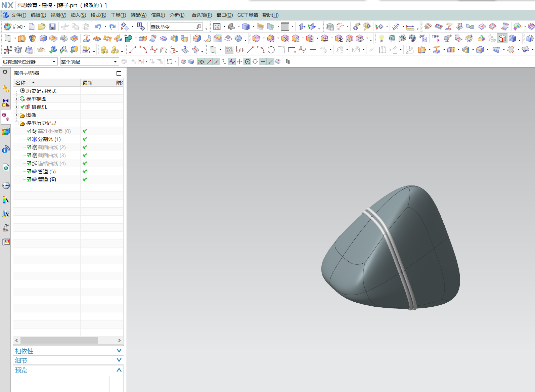Toggle the 基准坐标系 (0) checkbox
The height and width of the screenshot is (392, 535).
(x=29, y=131)
